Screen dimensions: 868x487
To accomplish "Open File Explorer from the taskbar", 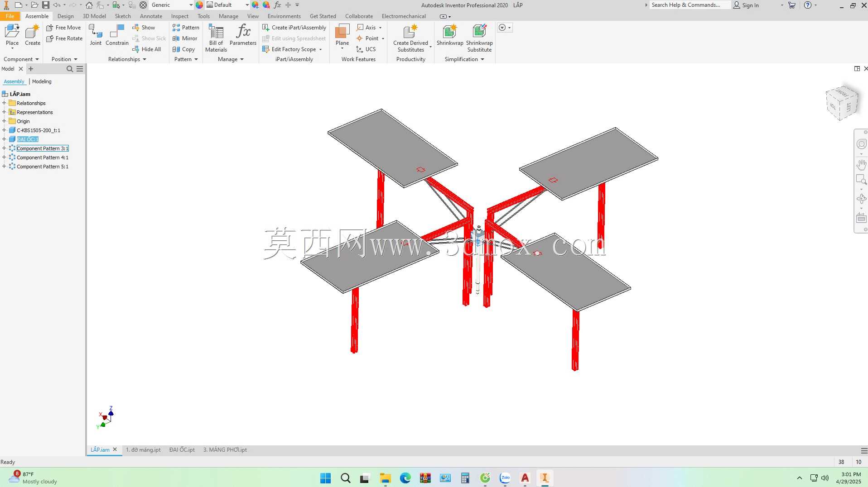I will coord(386,478).
